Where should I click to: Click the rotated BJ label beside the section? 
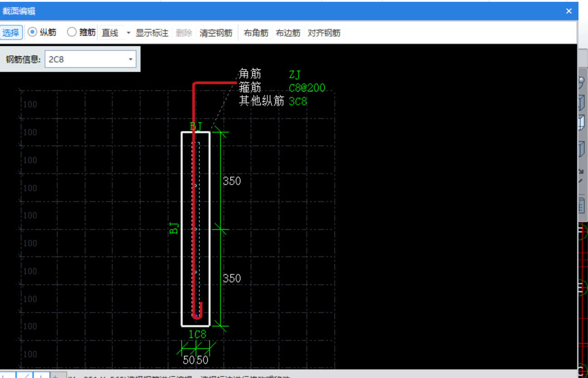coord(174,228)
